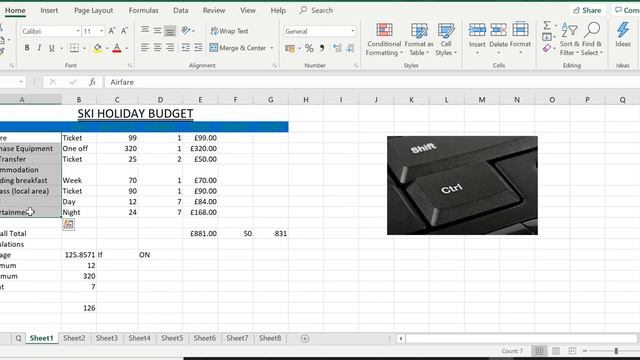The image size is (640, 360).
Task: Open the Insert tab
Action: point(49,10)
